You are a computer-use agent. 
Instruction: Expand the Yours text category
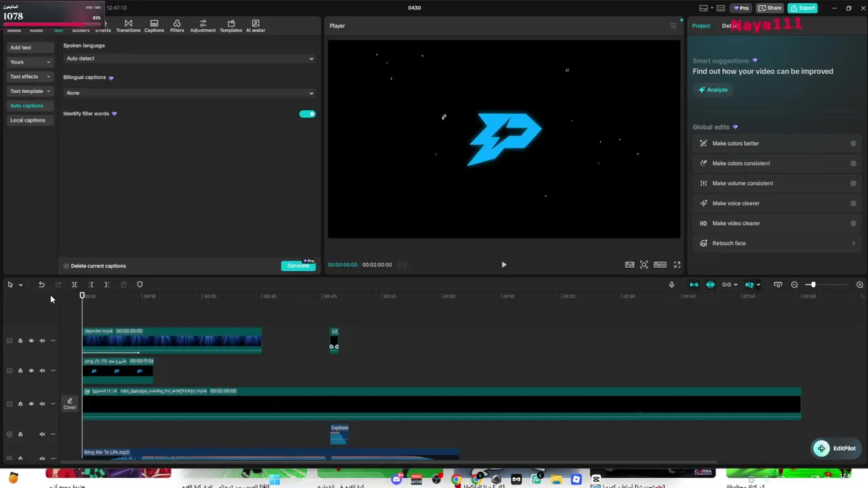[30, 62]
